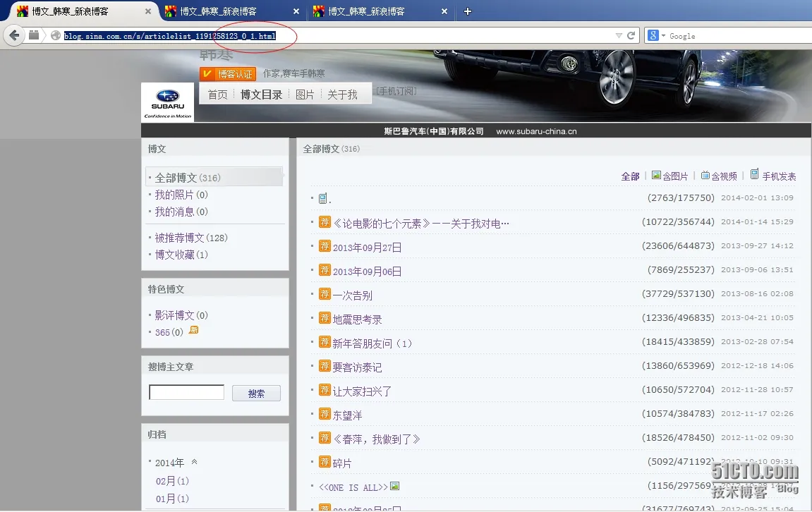Viewport: 812px width, 512px height.
Task: Click 荐 badge beside 2013年09月27日
Action: [x=325, y=246]
